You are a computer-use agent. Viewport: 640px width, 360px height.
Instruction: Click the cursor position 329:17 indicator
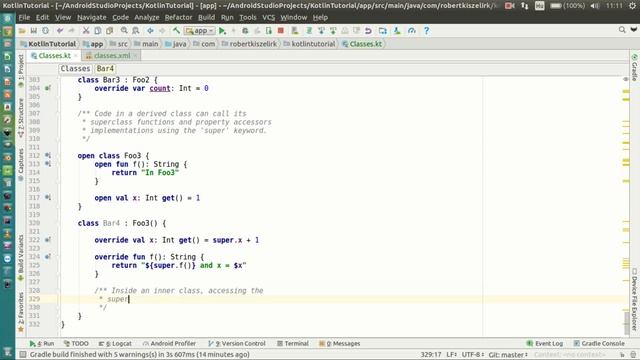click(431, 354)
